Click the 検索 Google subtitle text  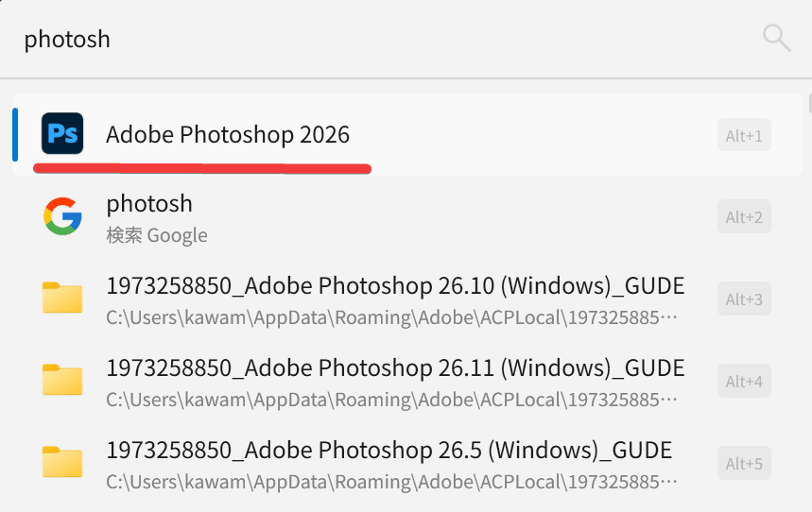point(157,235)
